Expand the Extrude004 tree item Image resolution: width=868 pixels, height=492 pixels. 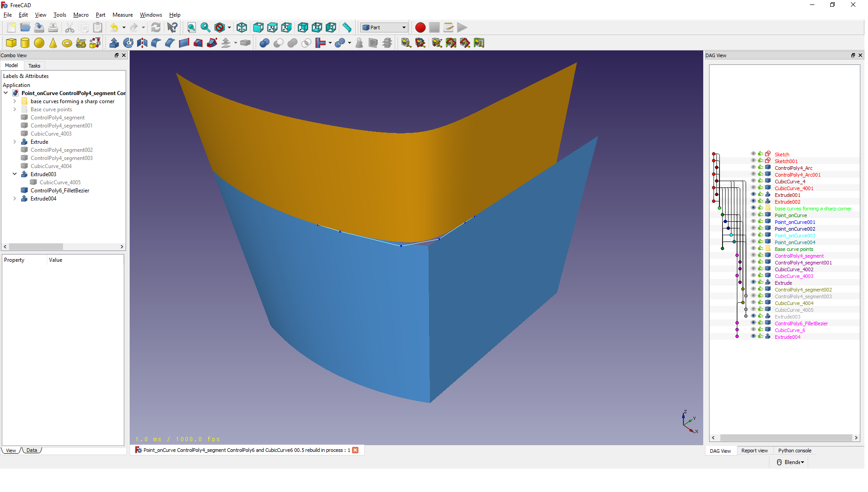click(14, 199)
